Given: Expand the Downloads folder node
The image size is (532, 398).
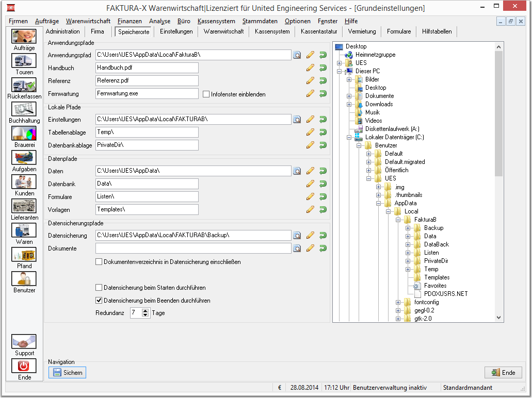Looking at the screenshot, I should [x=349, y=105].
